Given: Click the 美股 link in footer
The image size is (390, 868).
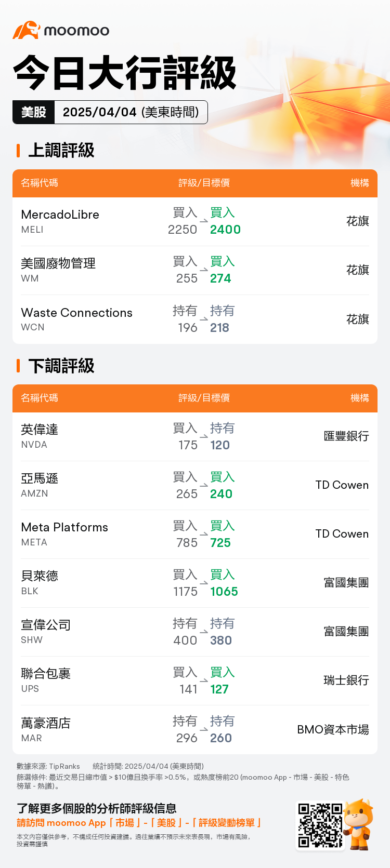Looking at the screenshot, I should 166,823.
